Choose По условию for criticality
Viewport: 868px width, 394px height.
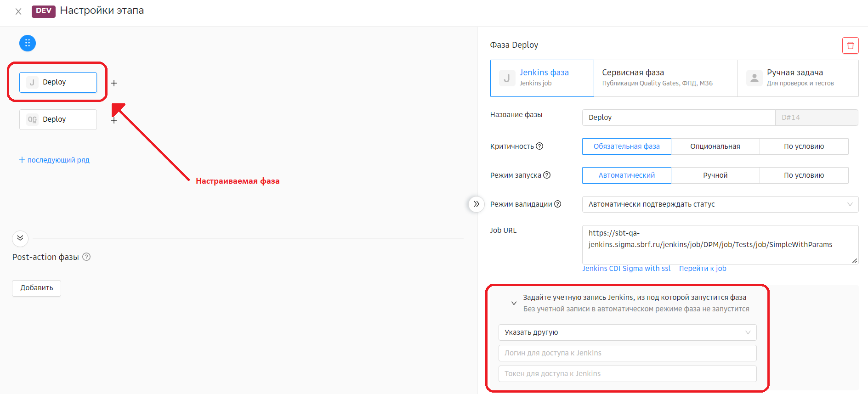click(804, 146)
